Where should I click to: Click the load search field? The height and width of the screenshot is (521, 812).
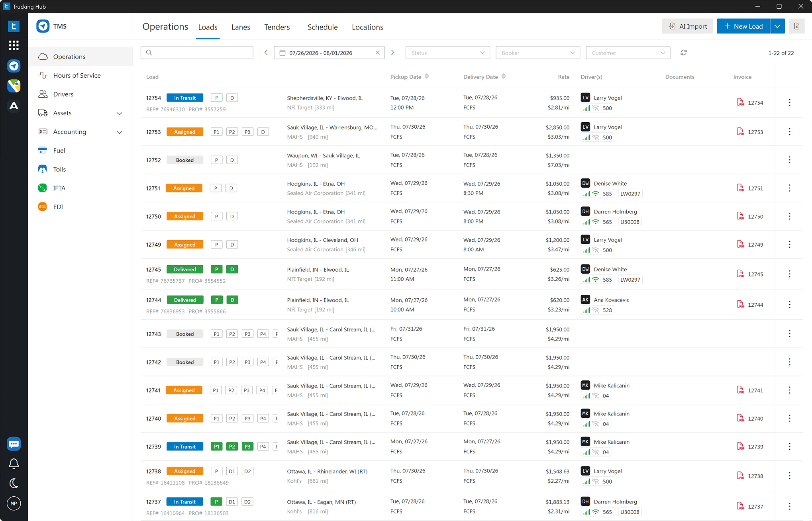pos(197,53)
